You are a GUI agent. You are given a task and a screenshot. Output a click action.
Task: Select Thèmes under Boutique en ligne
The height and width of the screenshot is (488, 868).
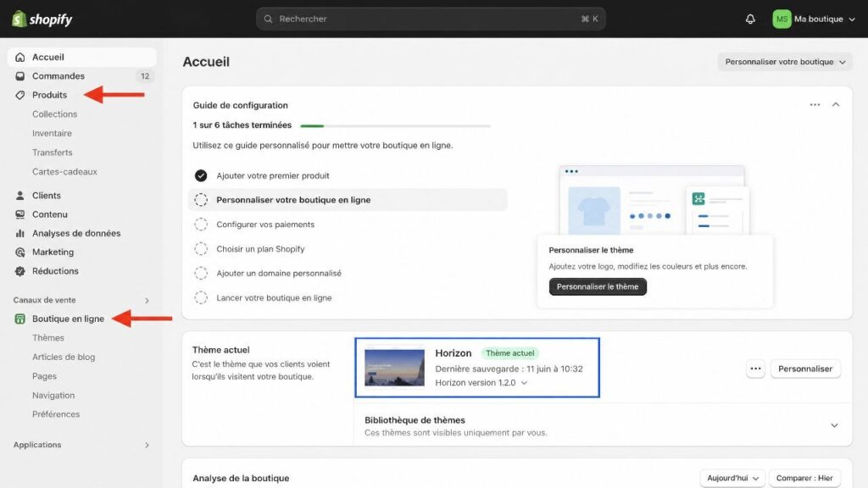coord(48,337)
